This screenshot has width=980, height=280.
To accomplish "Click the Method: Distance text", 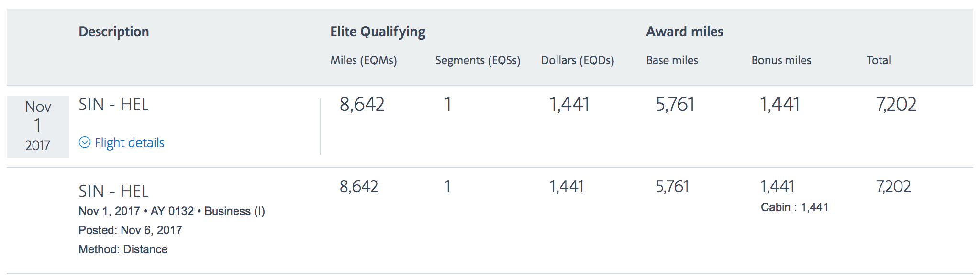I will 123,249.
